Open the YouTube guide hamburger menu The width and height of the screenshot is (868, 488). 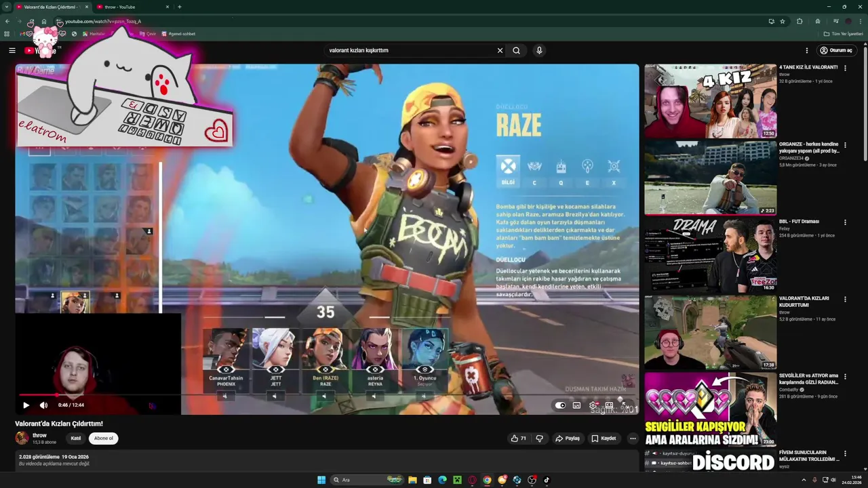tap(12, 50)
